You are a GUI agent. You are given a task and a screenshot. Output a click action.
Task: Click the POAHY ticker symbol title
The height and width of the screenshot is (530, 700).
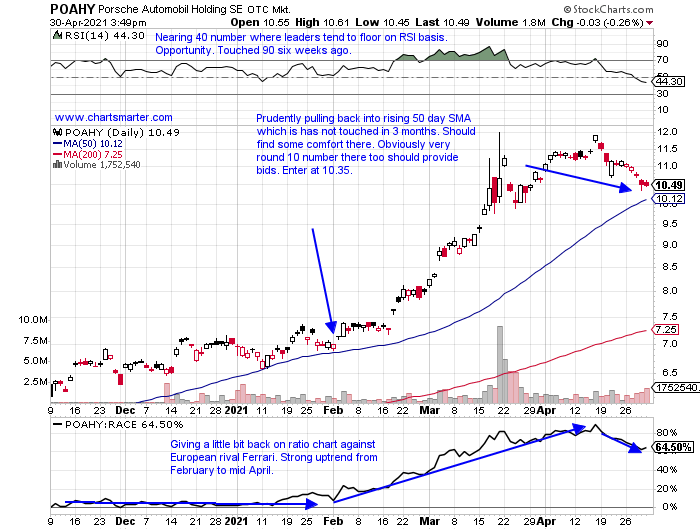tap(72, 9)
